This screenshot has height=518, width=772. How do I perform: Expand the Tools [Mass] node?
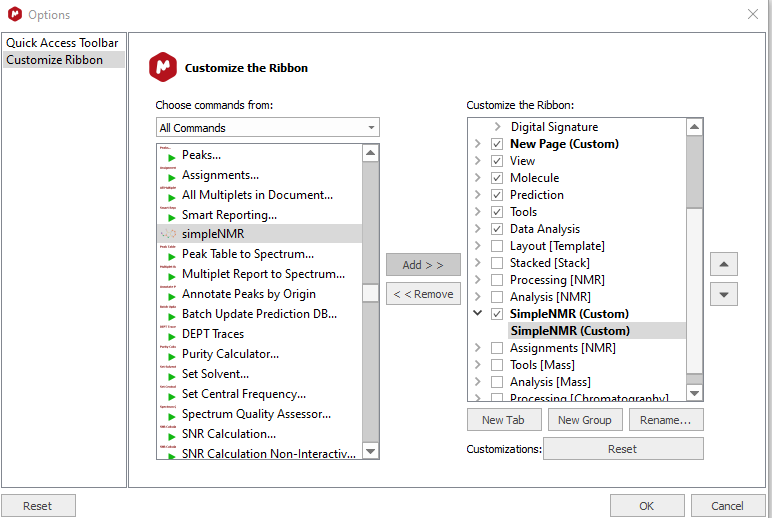tap(477, 364)
